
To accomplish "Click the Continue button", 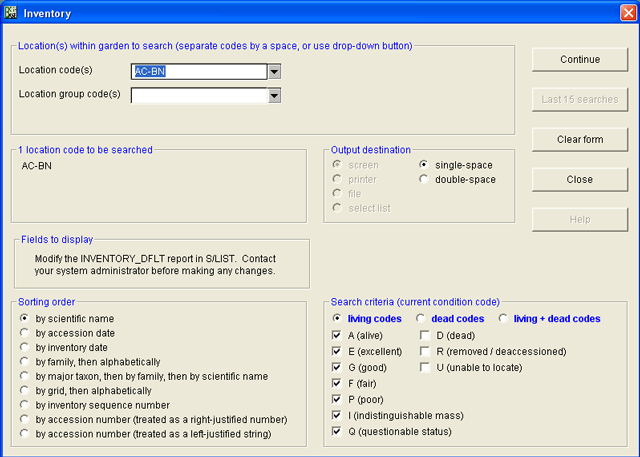I will [580, 60].
